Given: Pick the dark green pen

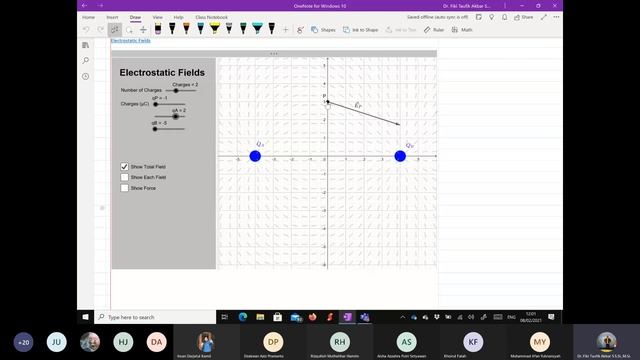Looking at the screenshot, I should pos(243,29).
